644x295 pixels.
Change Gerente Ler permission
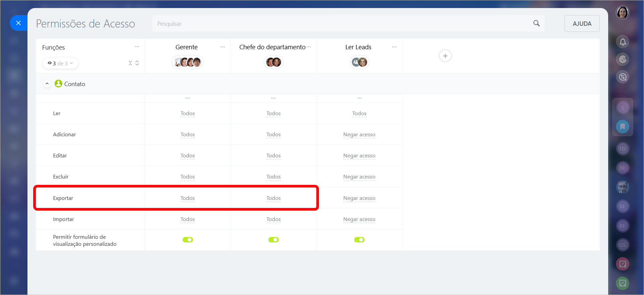188,114
